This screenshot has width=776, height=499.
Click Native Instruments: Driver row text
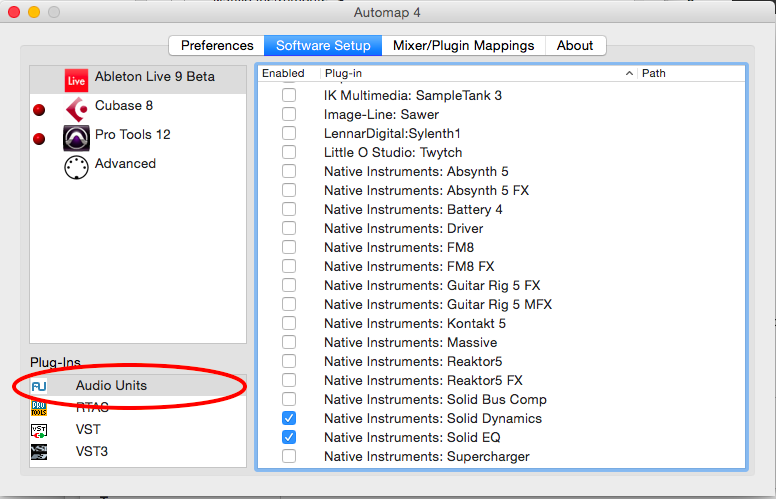coord(404,229)
